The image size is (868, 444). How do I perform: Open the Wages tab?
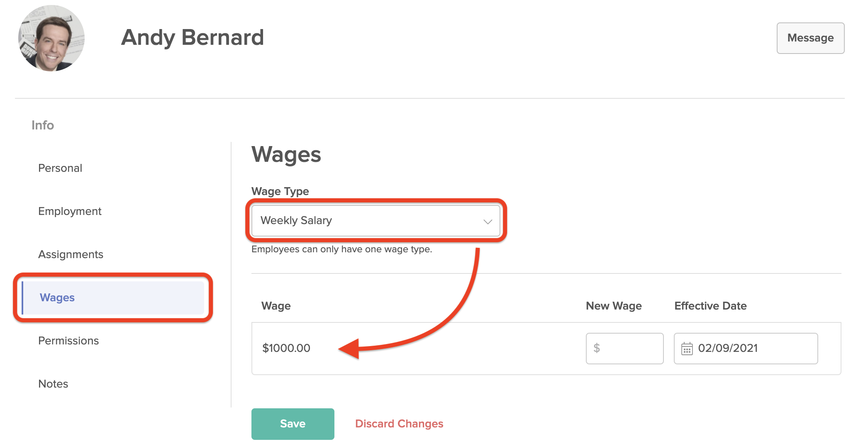pyautogui.click(x=57, y=298)
